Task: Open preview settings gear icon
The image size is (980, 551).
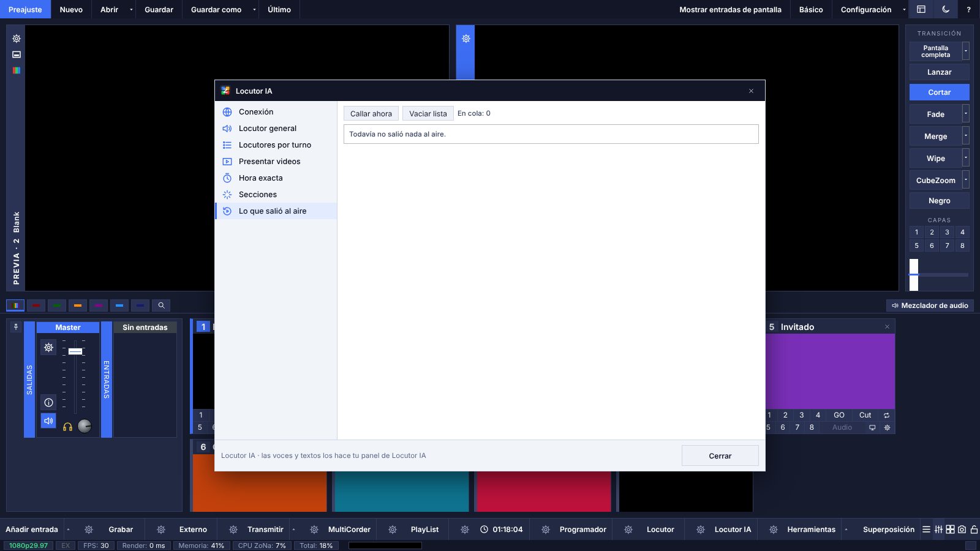Action: click(x=17, y=39)
